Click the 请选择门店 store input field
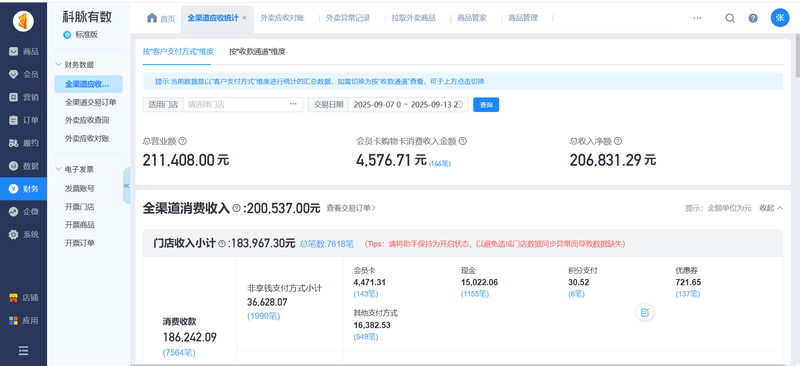The width and height of the screenshot is (800, 366). [x=242, y=105]
